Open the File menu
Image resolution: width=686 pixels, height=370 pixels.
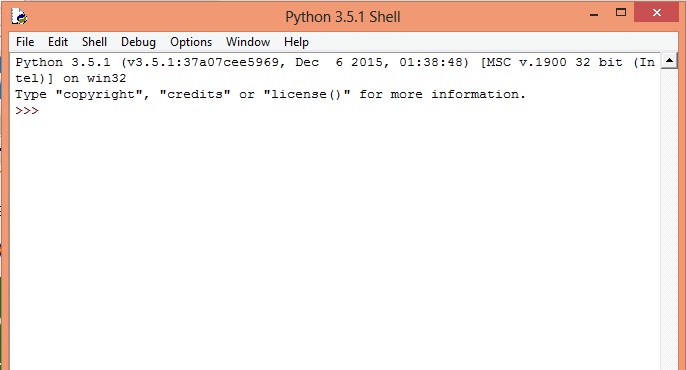(25, 42)
